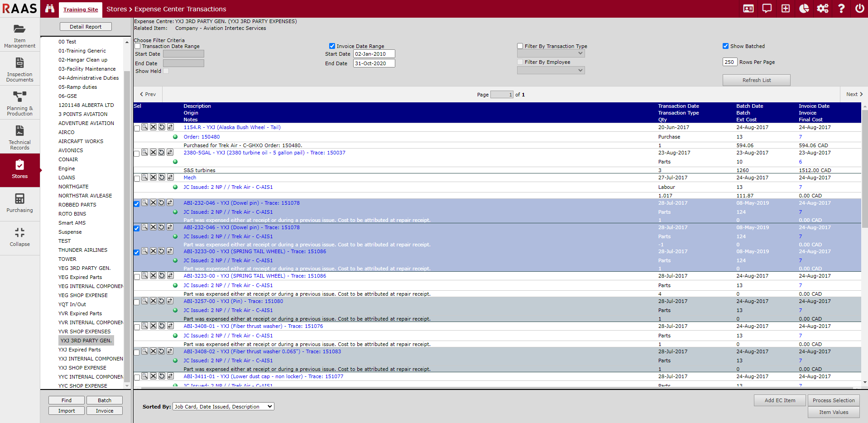
Task: Enable Transaction Date Range filter
Action: 138,46
